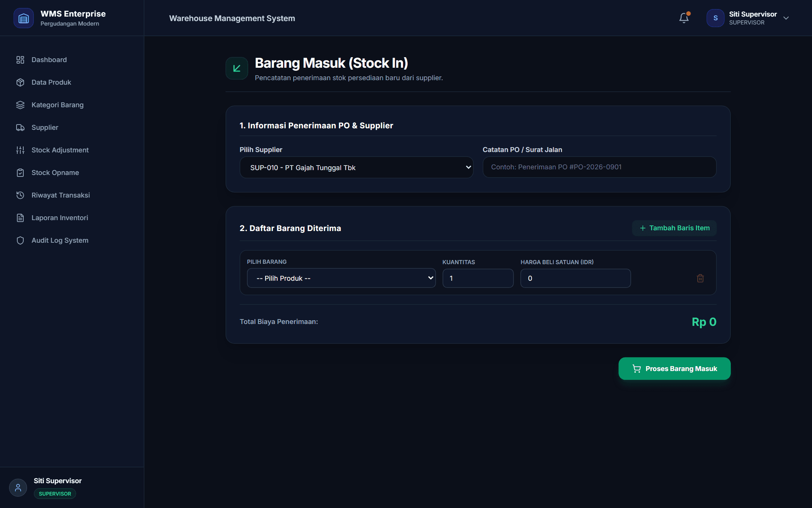Go to Dashboard menu
The height and width of the screenshot is (508, 812).
point(72,60)
